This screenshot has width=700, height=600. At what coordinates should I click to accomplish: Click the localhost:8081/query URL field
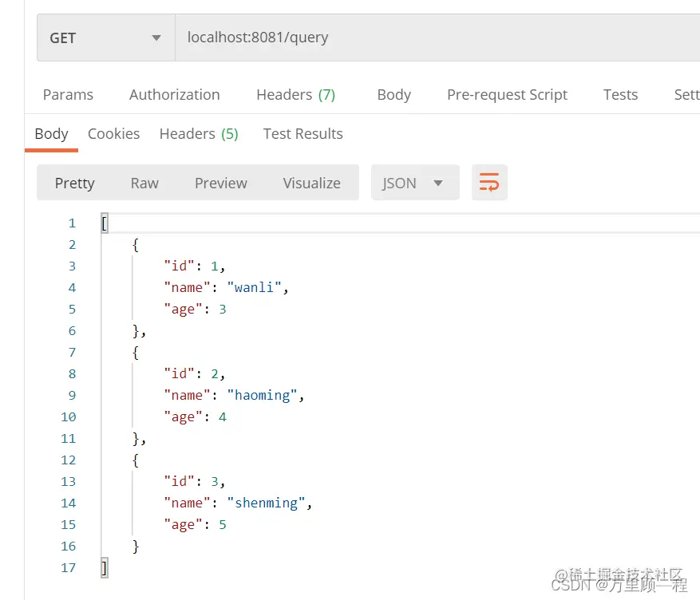[437, 37]
